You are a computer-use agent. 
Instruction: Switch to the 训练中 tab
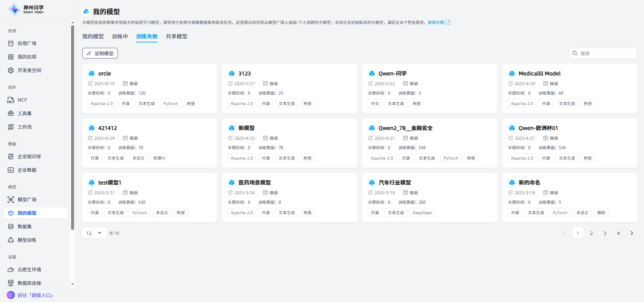click(x=120, y=36)
